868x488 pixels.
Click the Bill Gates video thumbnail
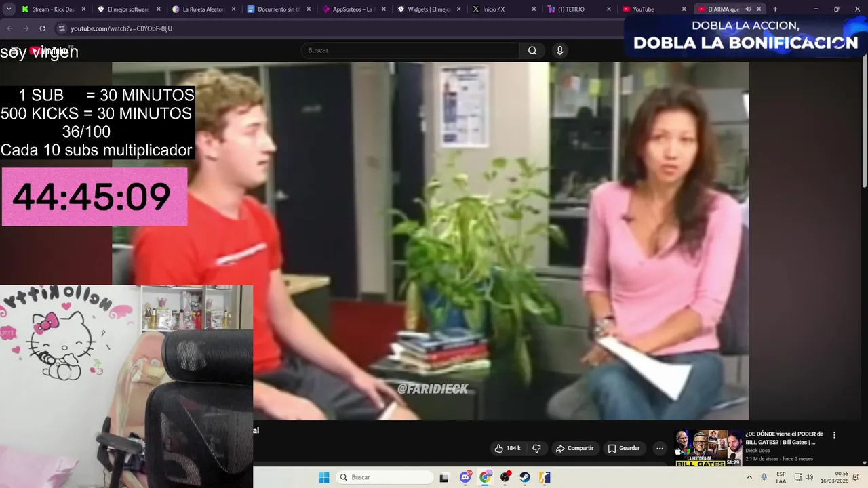[708, 448]
